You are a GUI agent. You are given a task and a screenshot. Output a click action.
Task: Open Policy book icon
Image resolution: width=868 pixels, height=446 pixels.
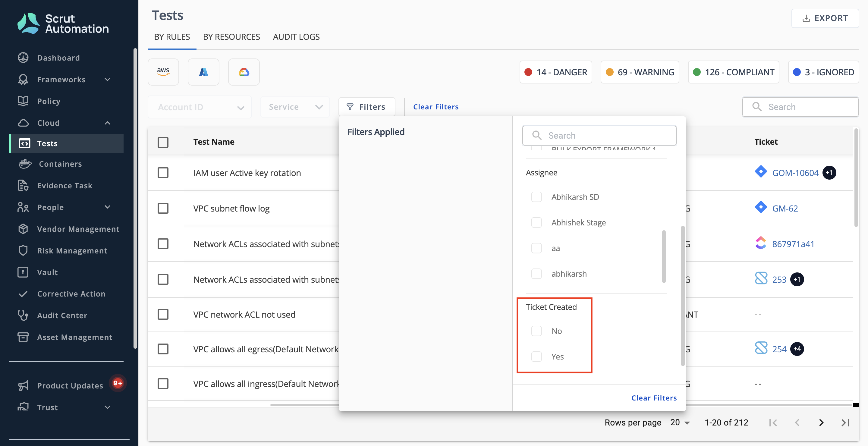coord(23,101)
